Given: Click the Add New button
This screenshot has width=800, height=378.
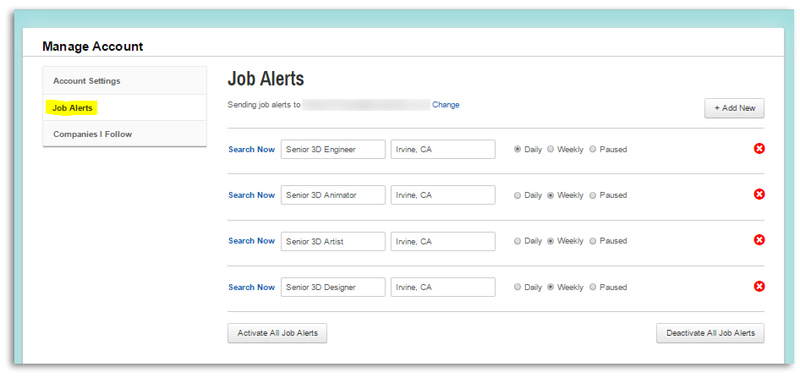Looking at the screenshot, I should pos(734,108).
